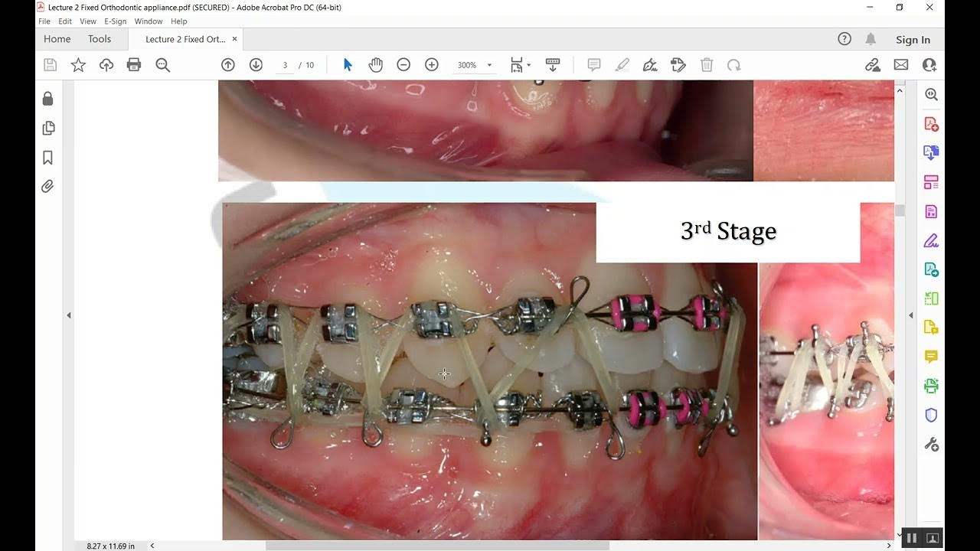The image size is (980, 551).
Task: Open the View menu
Action: 88,21
